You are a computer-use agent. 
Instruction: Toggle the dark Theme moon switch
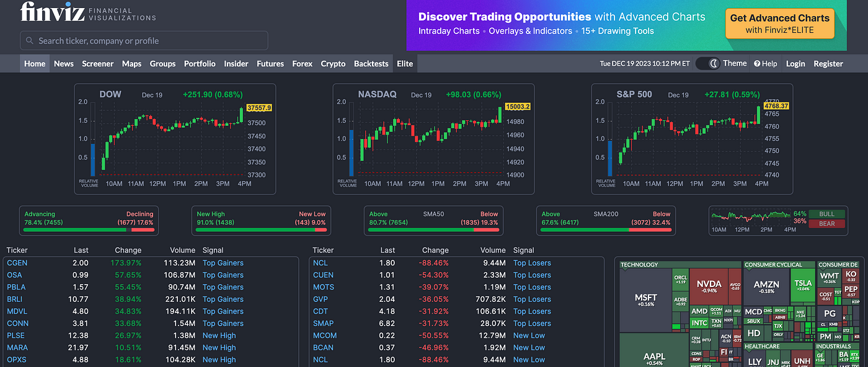pos(707,63)
